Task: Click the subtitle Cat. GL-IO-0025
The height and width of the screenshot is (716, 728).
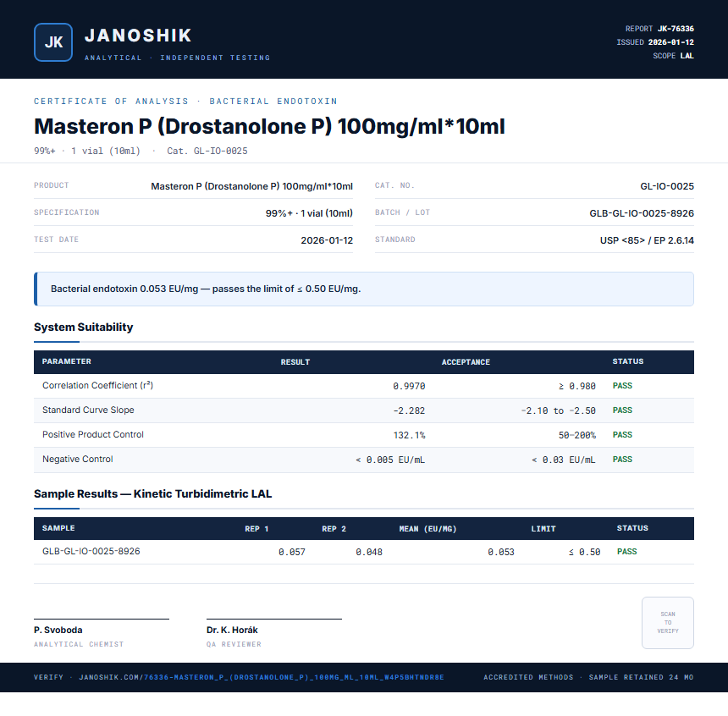Action: click(x=207, y=151)
